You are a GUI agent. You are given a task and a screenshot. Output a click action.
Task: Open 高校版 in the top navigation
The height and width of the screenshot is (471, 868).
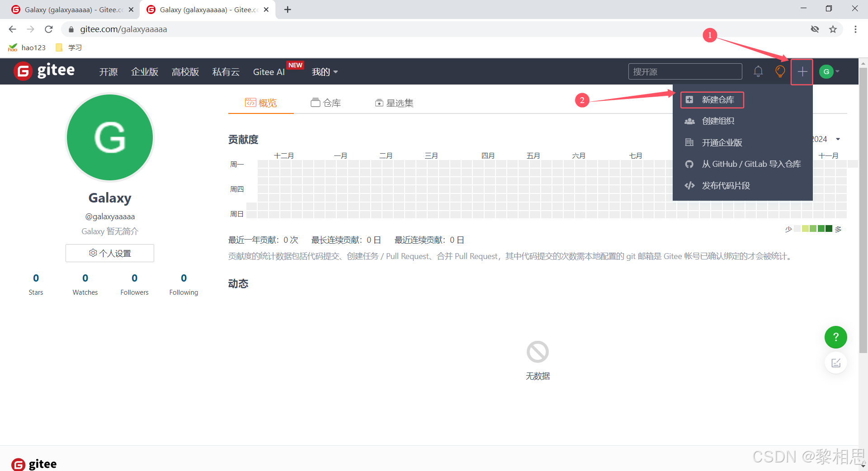185,72
